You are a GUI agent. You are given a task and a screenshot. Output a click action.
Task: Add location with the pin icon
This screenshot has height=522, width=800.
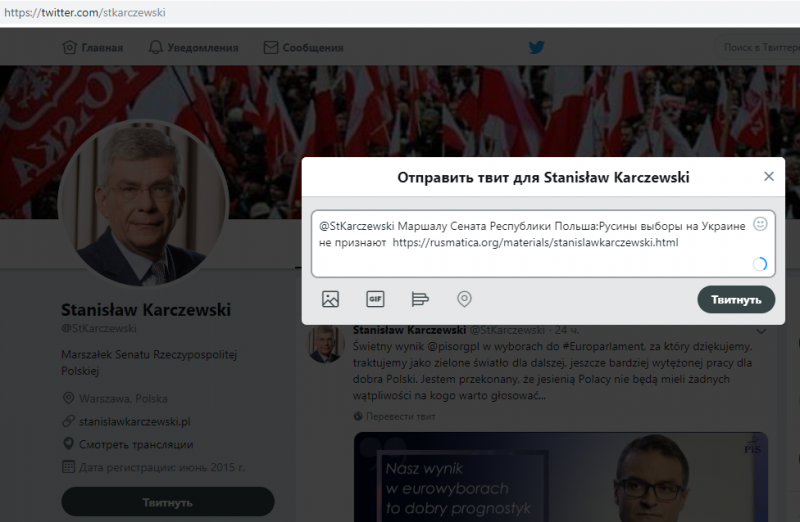pos(464,299)
